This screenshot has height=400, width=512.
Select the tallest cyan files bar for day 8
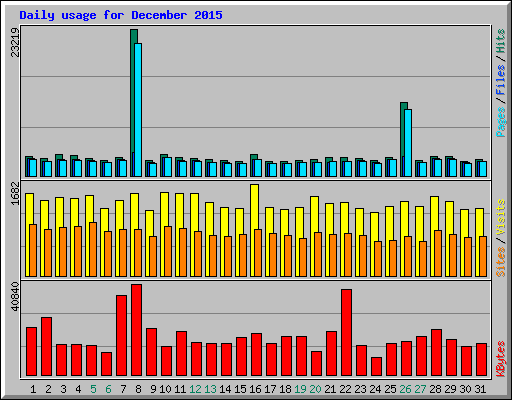point(138,110)
